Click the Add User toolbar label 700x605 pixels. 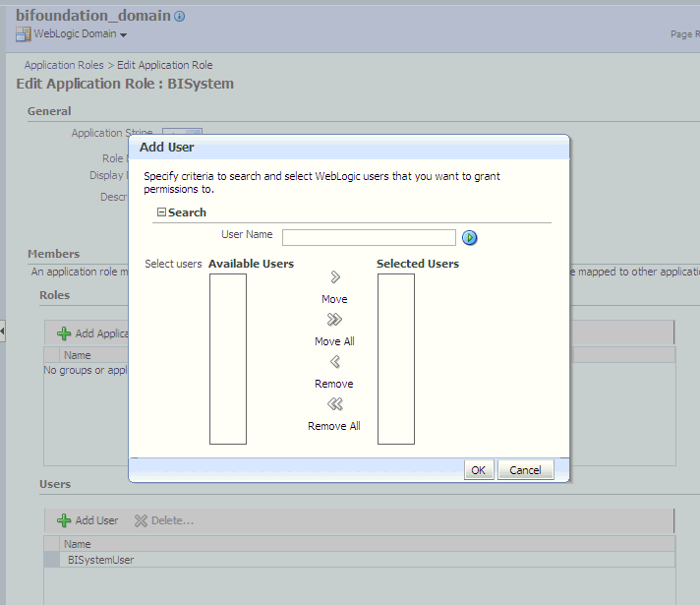point(96,520)
